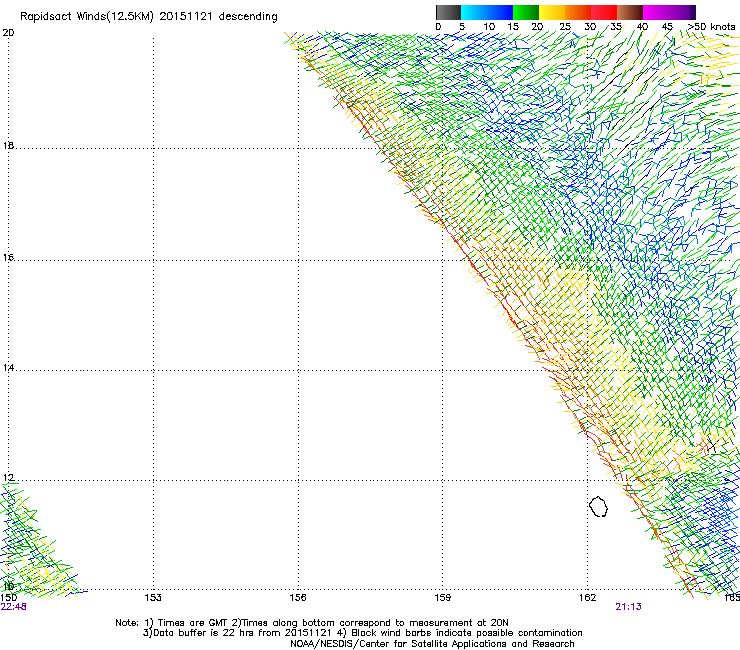Click the 156 longitude axis label
Viewport: 740px width, 650px height.
tap(298, 598)
